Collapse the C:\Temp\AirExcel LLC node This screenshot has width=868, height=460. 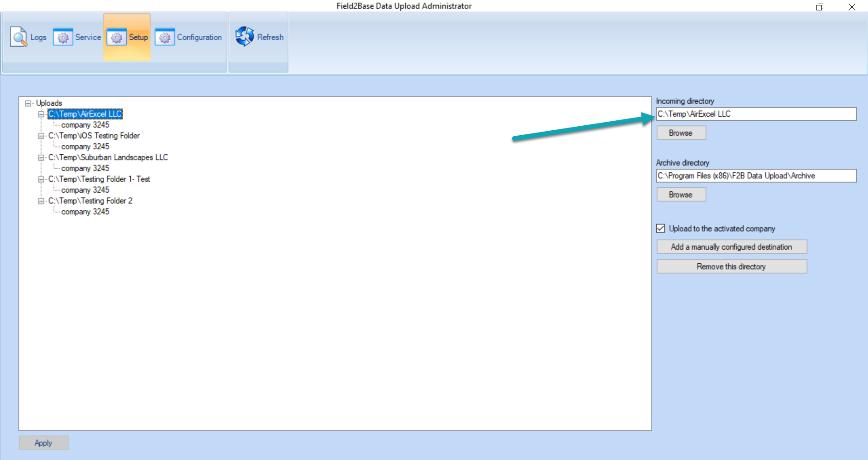coord(41,114)
